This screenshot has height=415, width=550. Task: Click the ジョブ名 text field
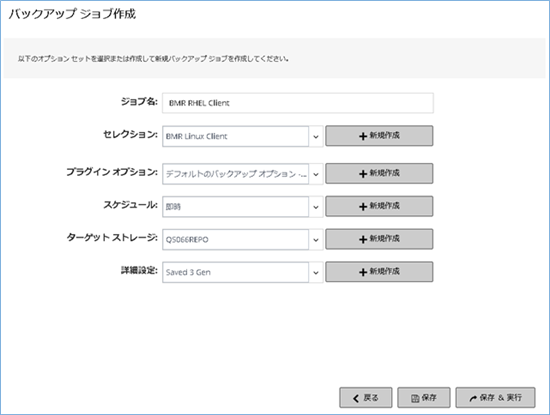coord(298,103)
